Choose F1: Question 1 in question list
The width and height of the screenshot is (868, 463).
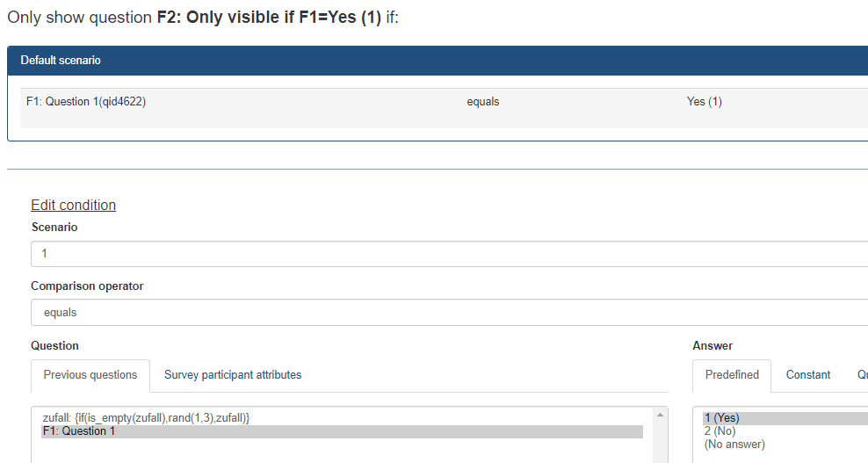click(x=79, y=431)
